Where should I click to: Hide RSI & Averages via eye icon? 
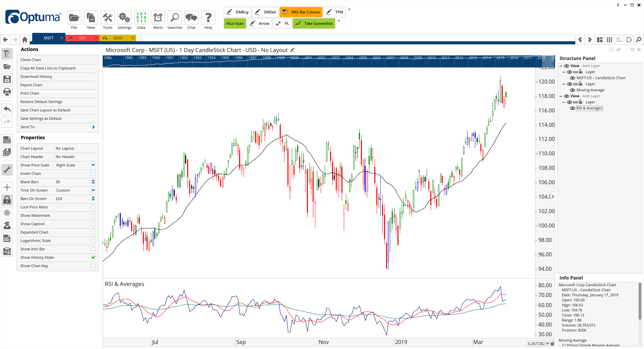573,108
